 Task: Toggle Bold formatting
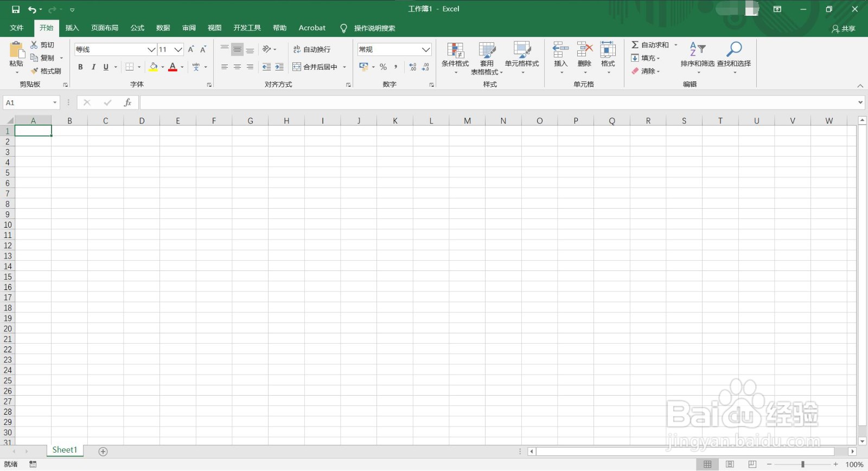pyautogui.click(x=80, y=67)
